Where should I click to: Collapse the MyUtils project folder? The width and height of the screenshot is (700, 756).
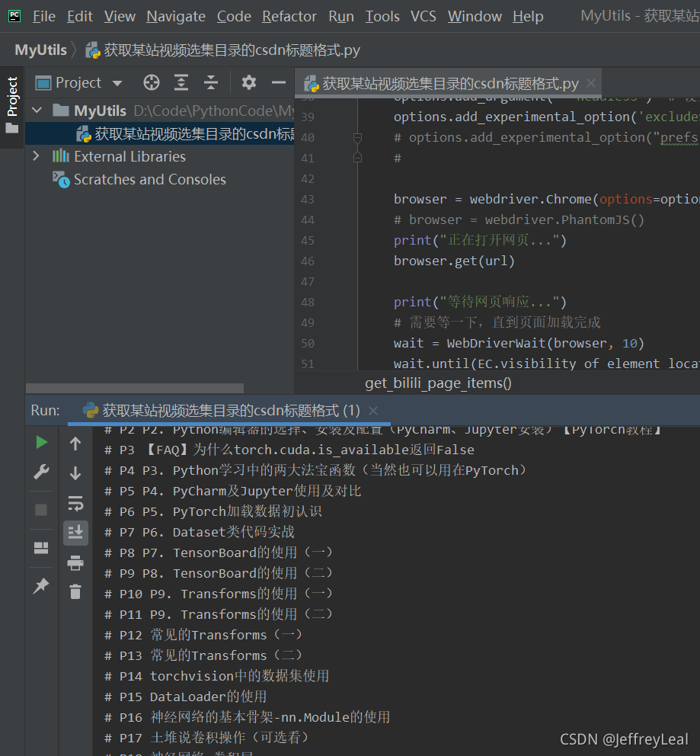coord(37,111)
